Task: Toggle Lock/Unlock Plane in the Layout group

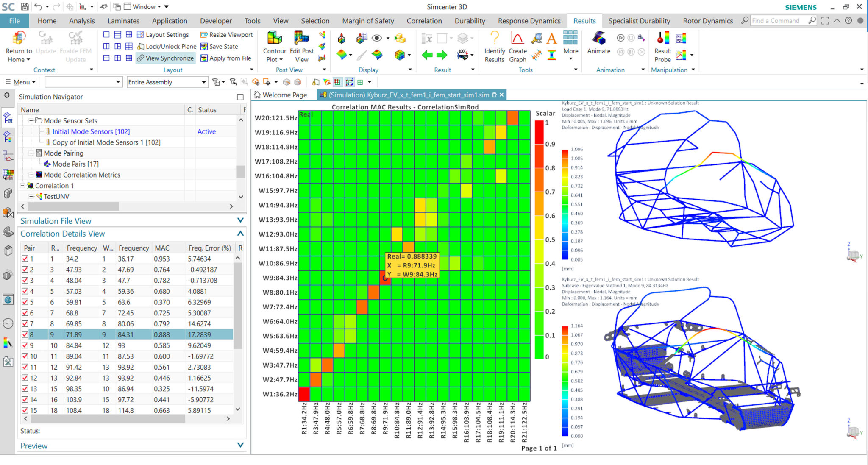Action: [142, 46]
